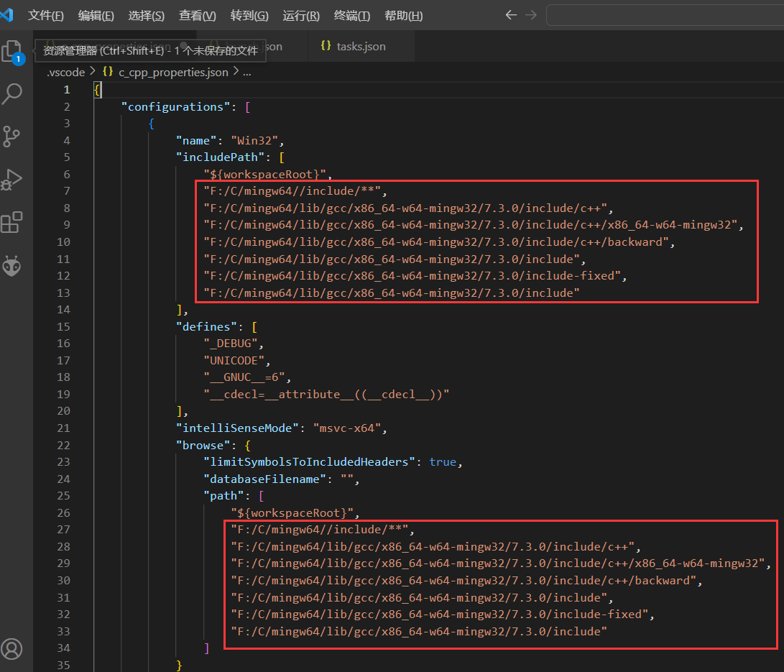Image resolution: width=784 pixels, height=672 pixels.
Task: Click the braces icon on tasks.json tab
Action: pyautogui.click(x=326, y=46)
